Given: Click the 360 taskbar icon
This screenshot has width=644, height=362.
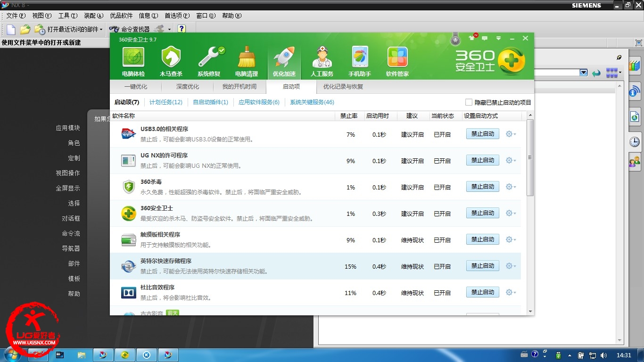Looking at the screenshot, I should click(125, 355).
